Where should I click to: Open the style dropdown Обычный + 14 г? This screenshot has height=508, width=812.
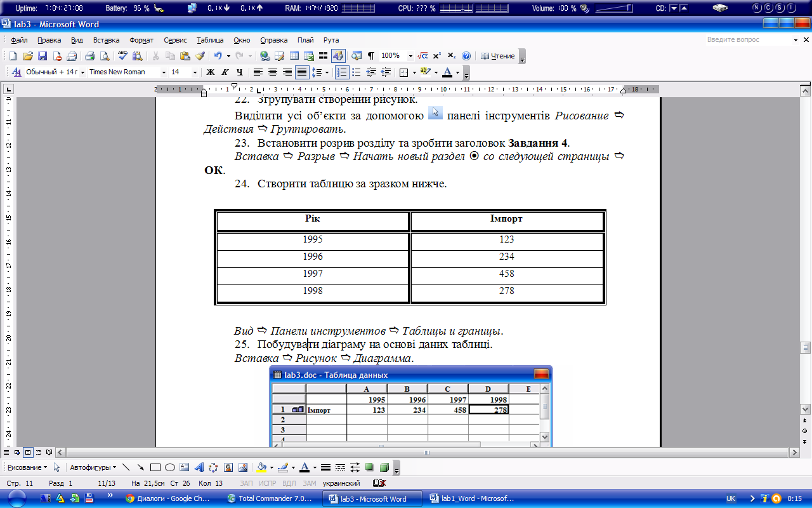pos(82,72)
